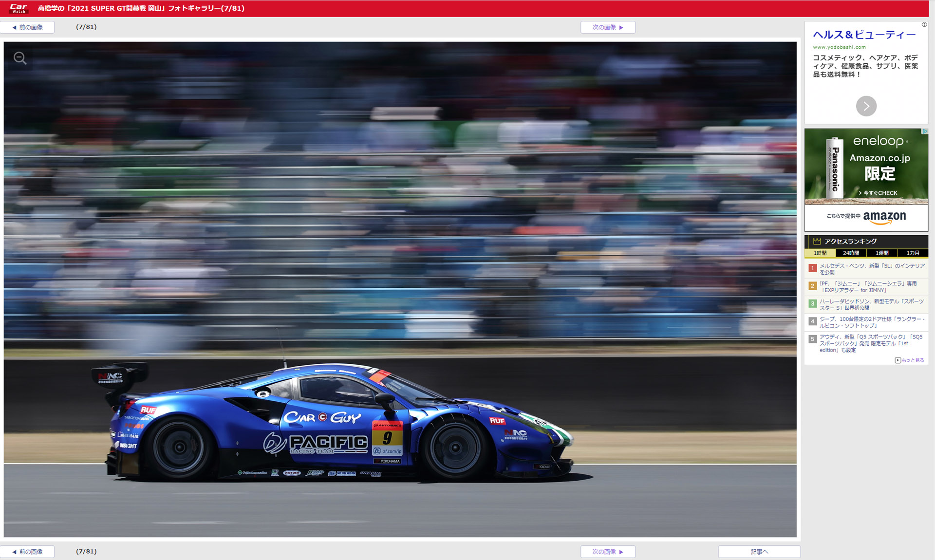Viewport: 935px width, 560px height.
Task: Return to article via 記事へ button
Action: (759, 552)
